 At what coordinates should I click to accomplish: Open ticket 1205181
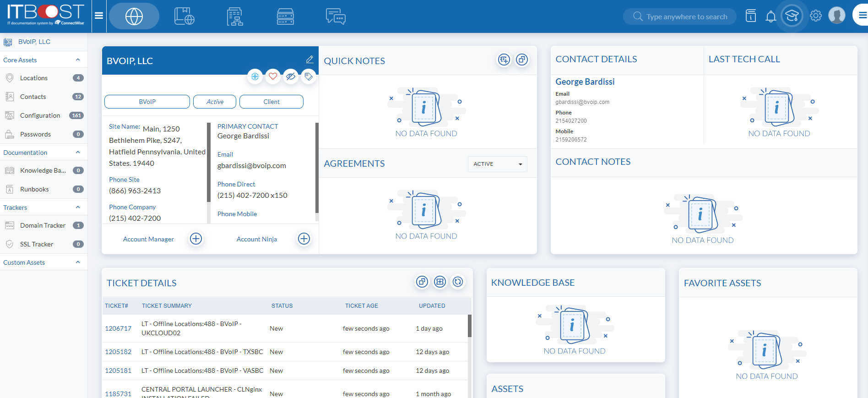click(118, 371)
